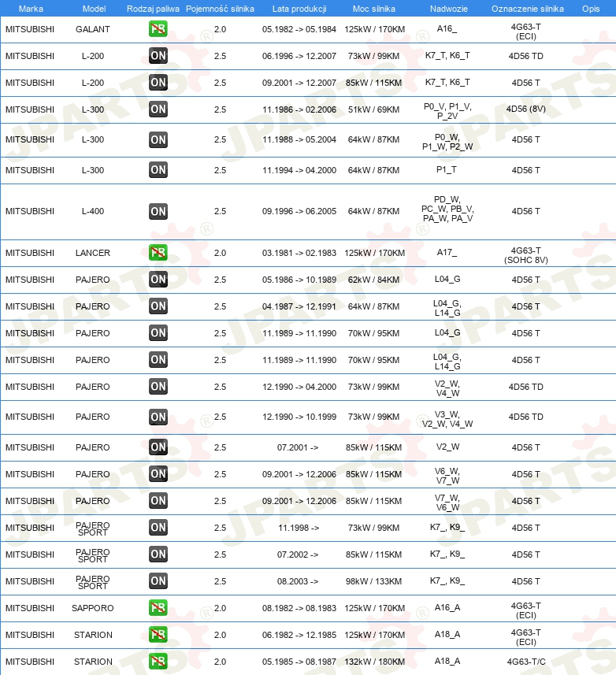
Task: Click the diesel ON icon for L-200 73kW
Action: pos(158,56)
